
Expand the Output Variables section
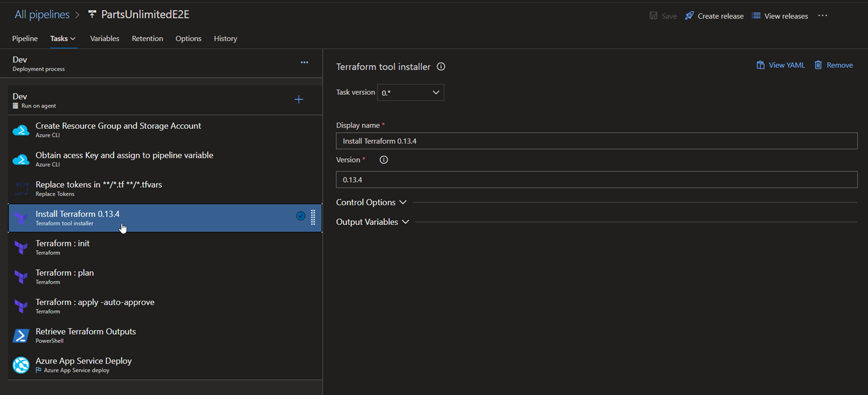click(x=372, y=222)
